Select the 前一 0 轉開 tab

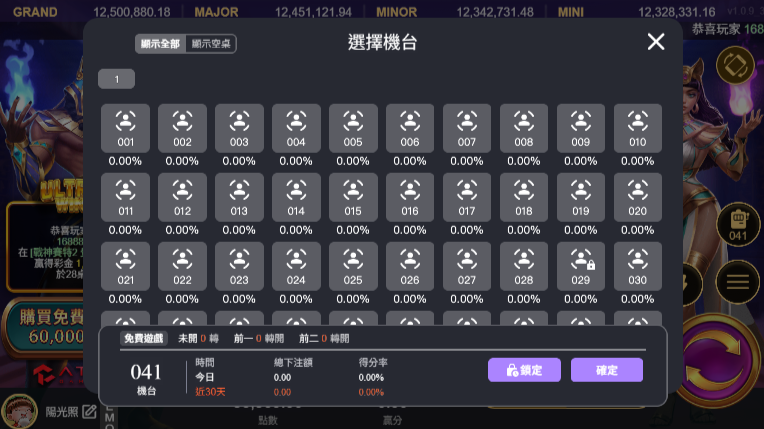click(x=259, y=338)
